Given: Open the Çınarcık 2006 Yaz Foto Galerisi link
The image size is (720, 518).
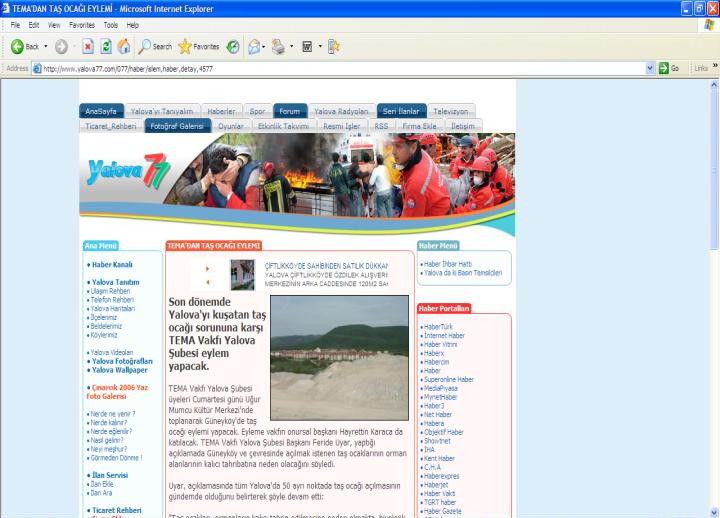Looking at the screenshot, I should tap(118, 392).
